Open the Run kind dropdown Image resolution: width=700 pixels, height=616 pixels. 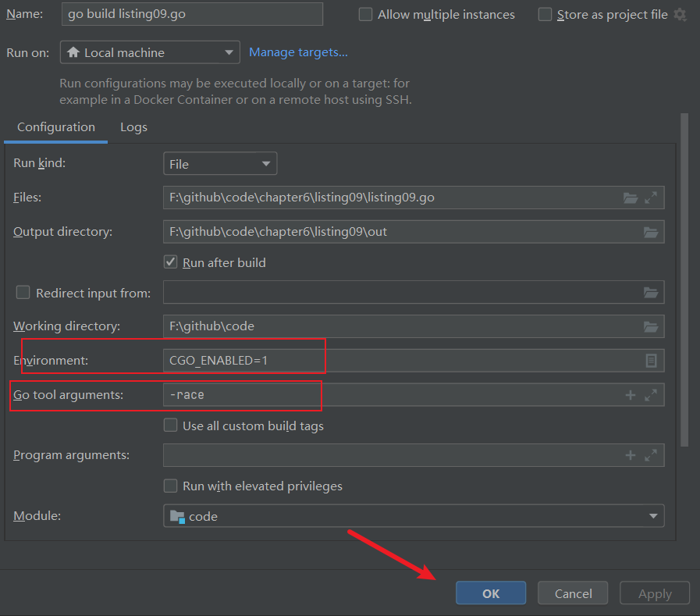click(220, 164)
